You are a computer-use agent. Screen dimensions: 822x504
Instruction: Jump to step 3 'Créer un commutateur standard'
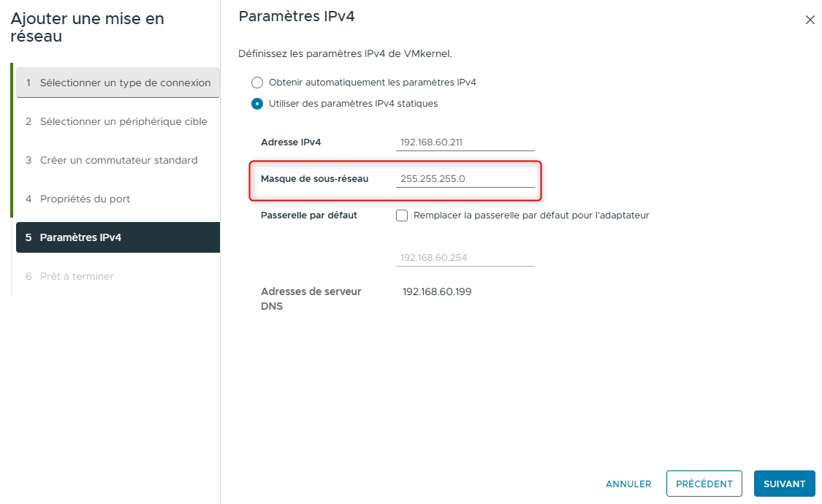tap(117, 161)
